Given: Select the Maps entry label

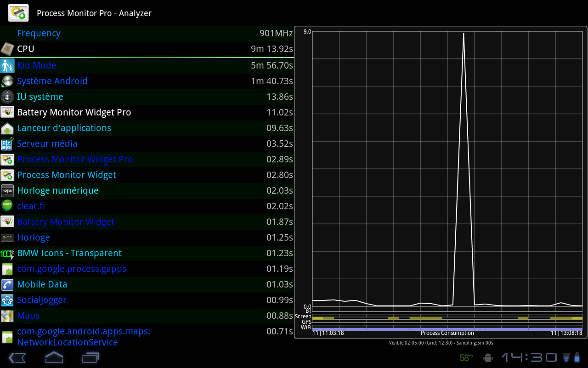Looking at the screenshot, I should pyautogui.click(x=28, y=316).
